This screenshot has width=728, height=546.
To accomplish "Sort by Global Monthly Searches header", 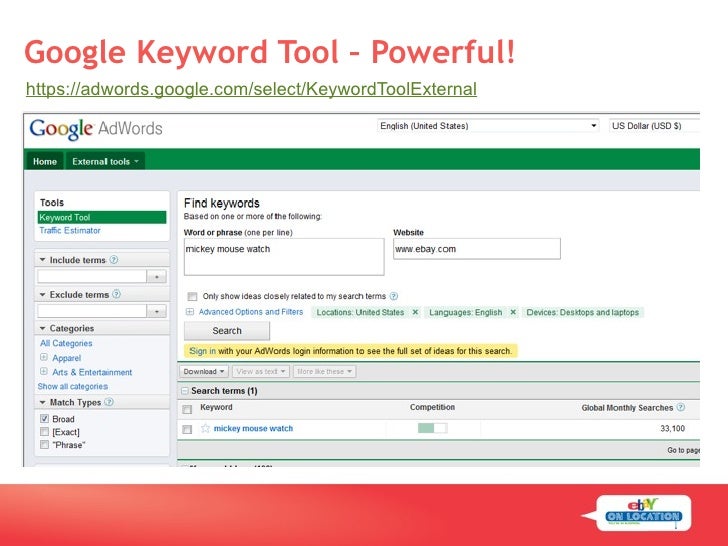I will pos(627,408).
